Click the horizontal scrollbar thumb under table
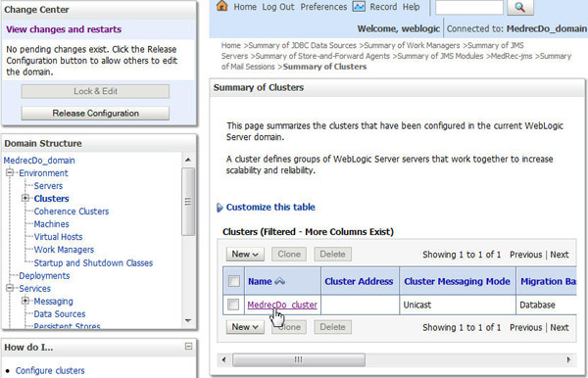 pos(299,359)
